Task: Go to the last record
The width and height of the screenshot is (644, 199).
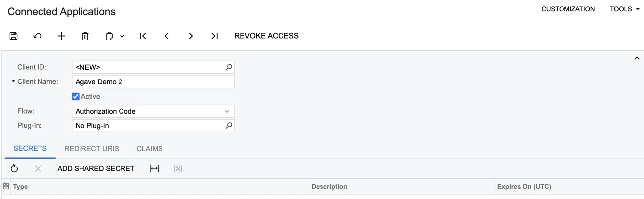Action: pyautogui.click(x=214, y=36)
